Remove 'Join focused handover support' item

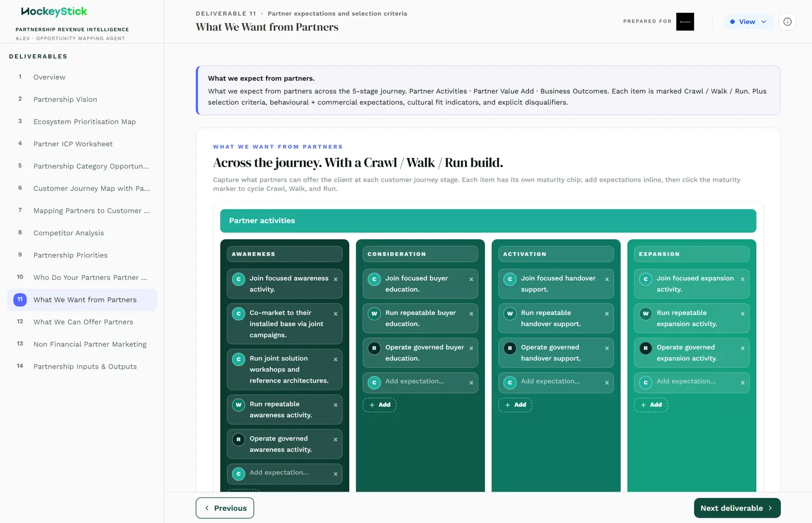tap(607, 279)
